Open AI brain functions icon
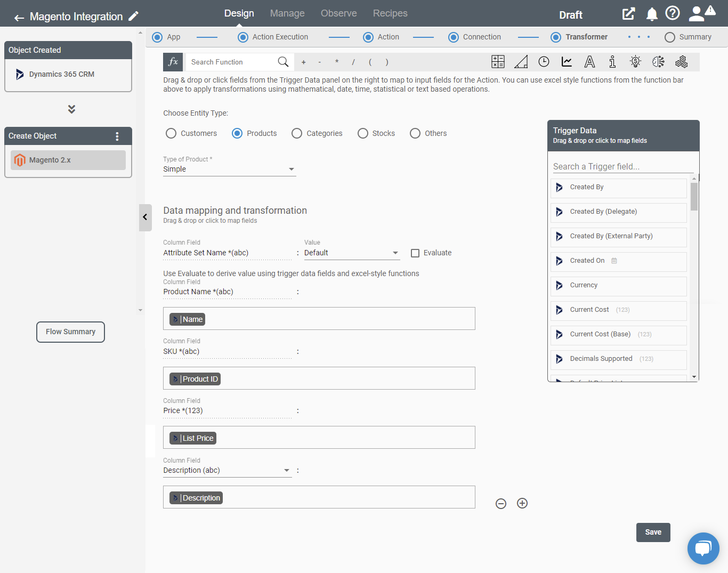Image resolution: width=728 pixels, height=573 pixels. point(658,62)
